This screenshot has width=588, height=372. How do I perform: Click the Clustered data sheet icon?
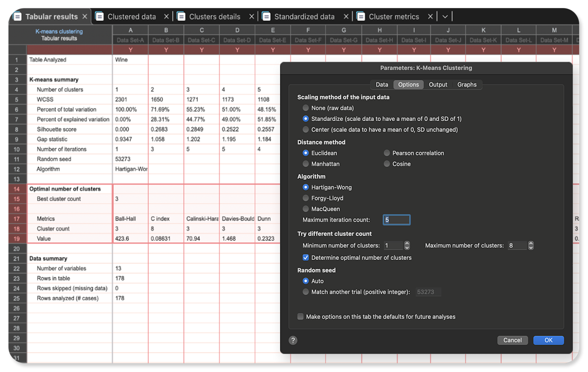click(100, 17)
